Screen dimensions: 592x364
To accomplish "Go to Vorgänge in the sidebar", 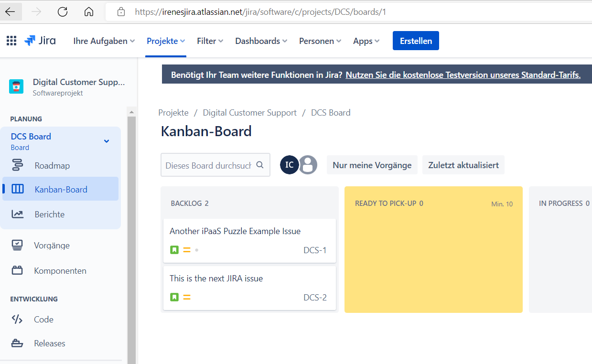I will 52,246.
